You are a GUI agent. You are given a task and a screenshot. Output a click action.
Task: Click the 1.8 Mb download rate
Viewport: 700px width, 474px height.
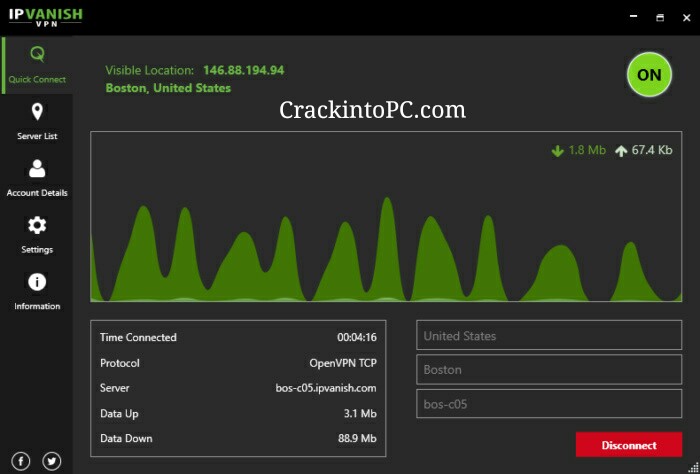[587, 150]
